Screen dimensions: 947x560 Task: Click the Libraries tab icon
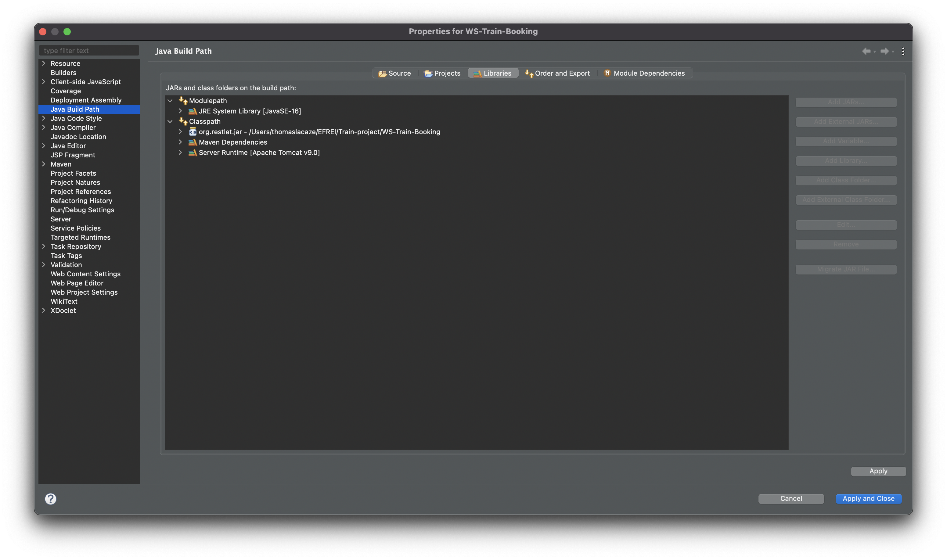[476, 73]
